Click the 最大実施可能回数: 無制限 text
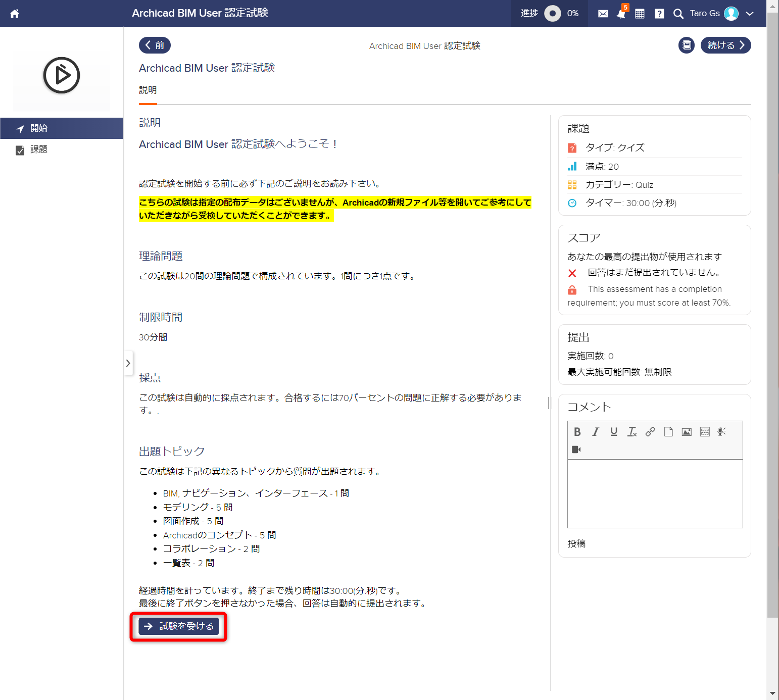 619,372
